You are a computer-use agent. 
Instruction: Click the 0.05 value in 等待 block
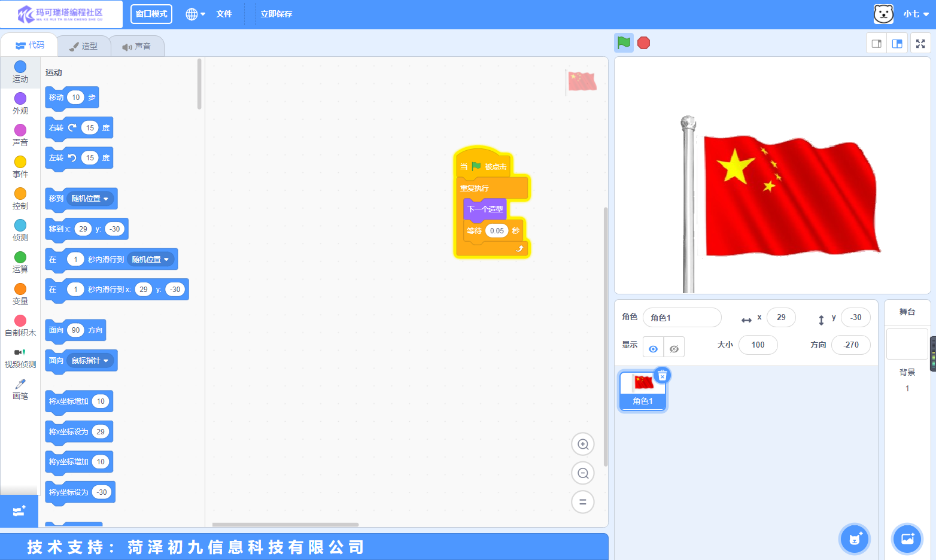[x=497, y=231]
